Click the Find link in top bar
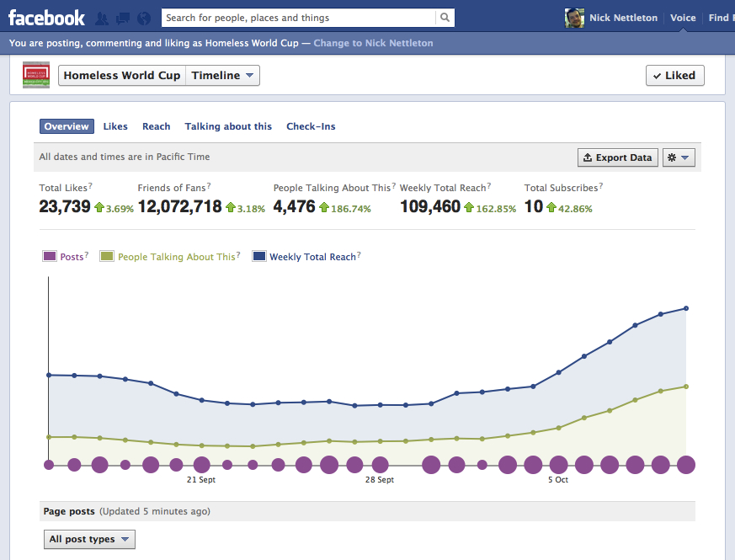 click(721, 18)
